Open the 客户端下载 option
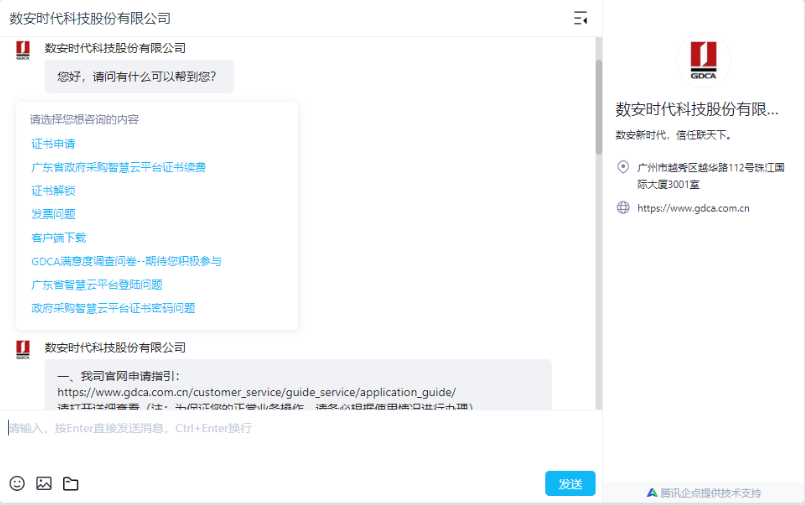Image resolution: width=805 pixels, height=505 pixels. point(59,238)
